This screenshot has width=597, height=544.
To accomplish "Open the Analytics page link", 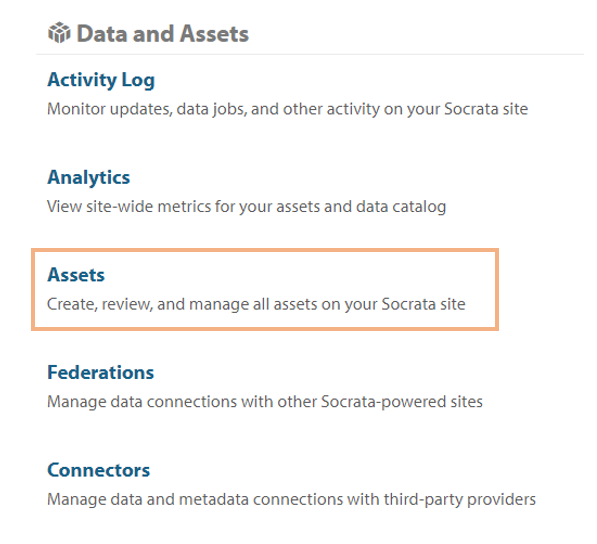I will coord(89,178).
